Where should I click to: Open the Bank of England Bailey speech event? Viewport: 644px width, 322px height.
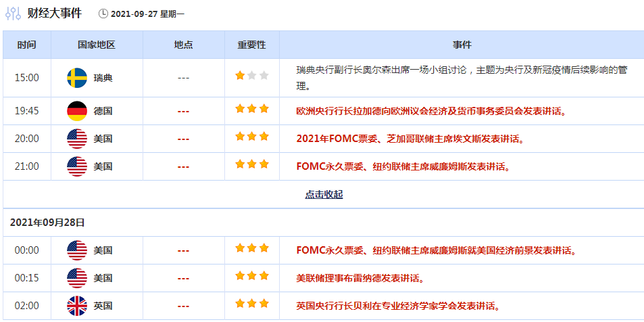click(x=397, y=306)
